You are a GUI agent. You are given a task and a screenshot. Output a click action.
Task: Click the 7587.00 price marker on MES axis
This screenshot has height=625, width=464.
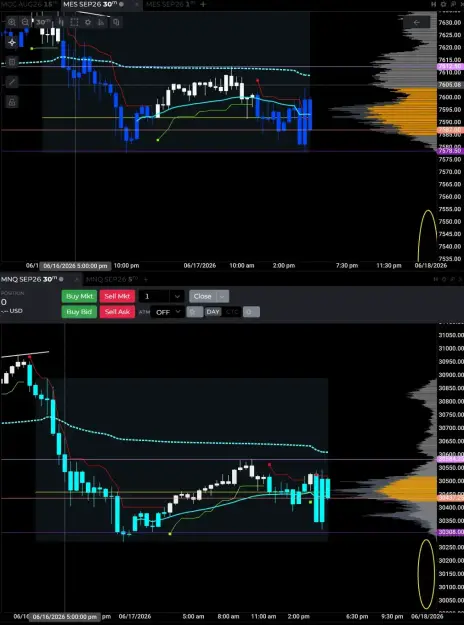tap(450, 130)
